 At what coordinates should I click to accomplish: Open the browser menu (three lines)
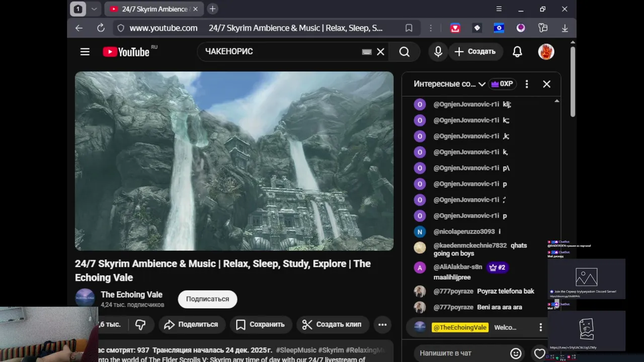(499, 9)
